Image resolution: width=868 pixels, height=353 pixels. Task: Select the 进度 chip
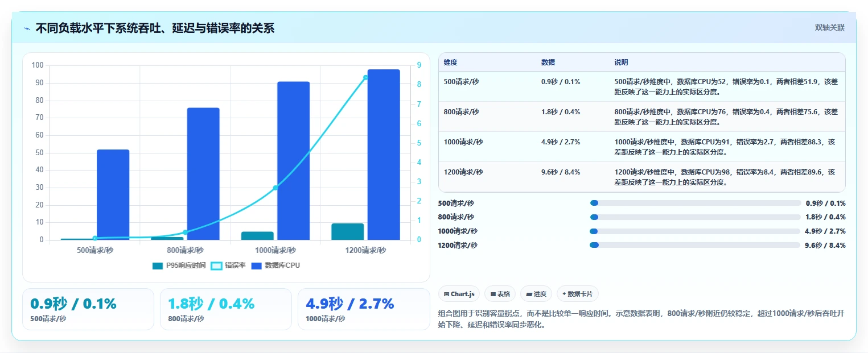536,294
